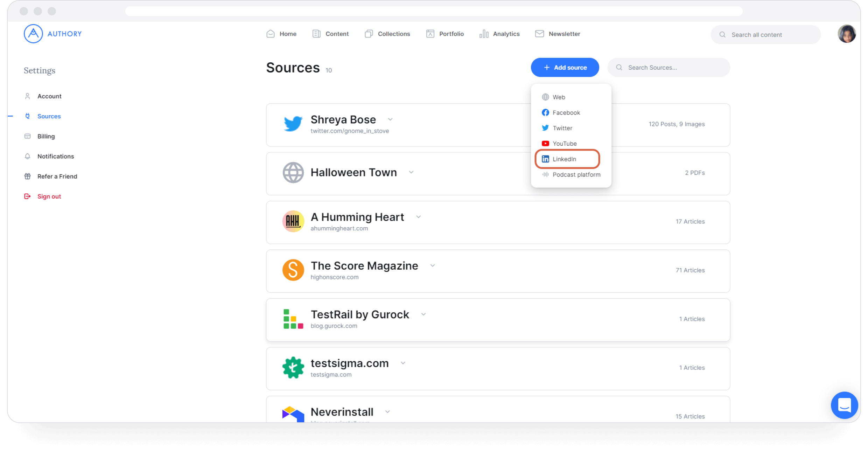Click the TestRail by Gurock blocks logo
Image resolution: width=868 pixels, height=458 pixels.
point(293,319)
